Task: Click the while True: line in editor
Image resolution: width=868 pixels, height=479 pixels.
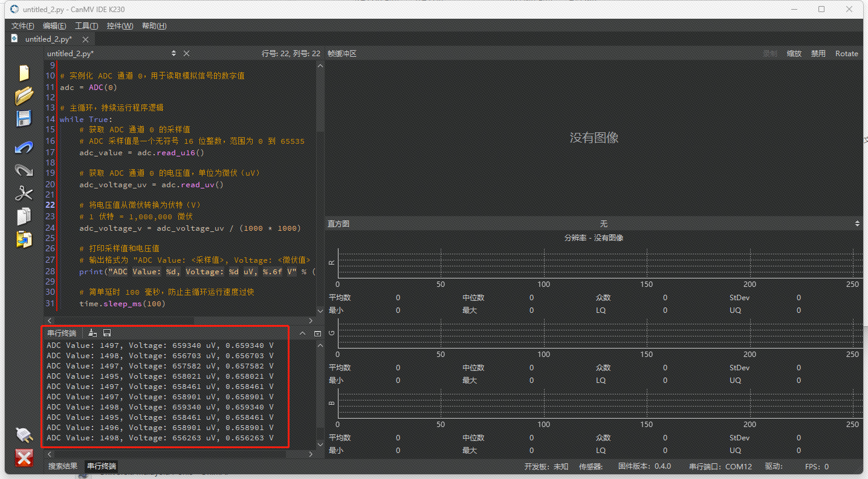Action: tap(86, 119)
